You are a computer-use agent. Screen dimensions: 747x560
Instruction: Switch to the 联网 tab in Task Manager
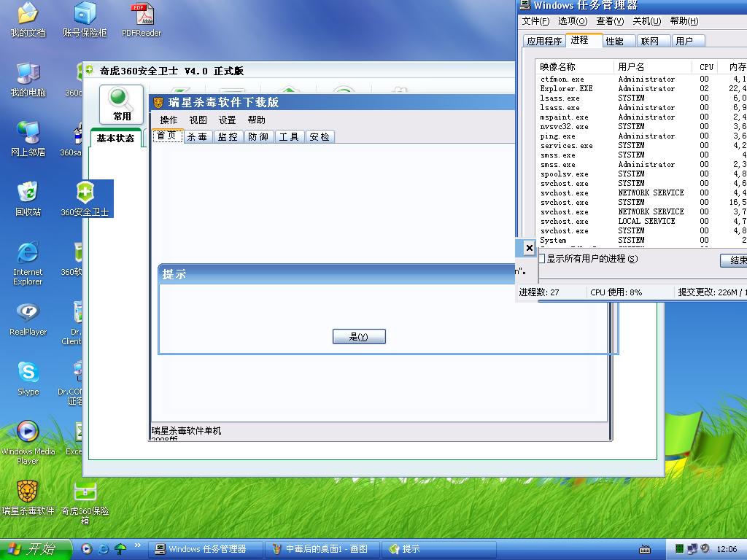[x=654, y=41]
